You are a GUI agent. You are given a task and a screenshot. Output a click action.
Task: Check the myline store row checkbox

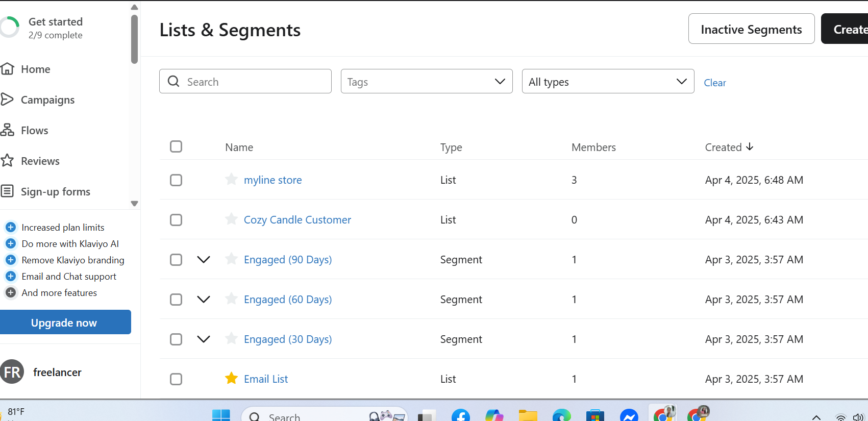pyautogui.click(x=176, y=180)
